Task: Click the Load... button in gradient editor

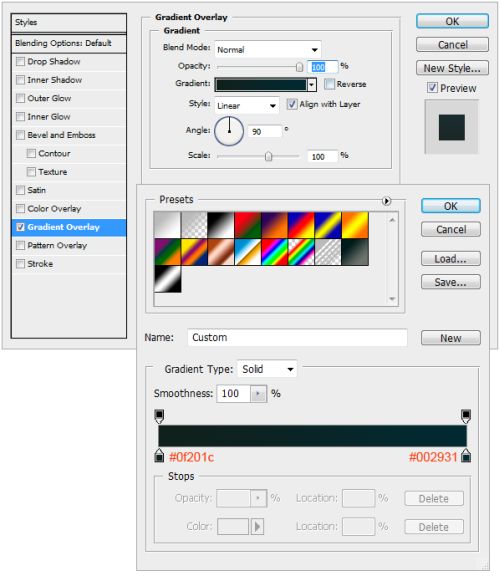Action: click(x=451, y=259)
